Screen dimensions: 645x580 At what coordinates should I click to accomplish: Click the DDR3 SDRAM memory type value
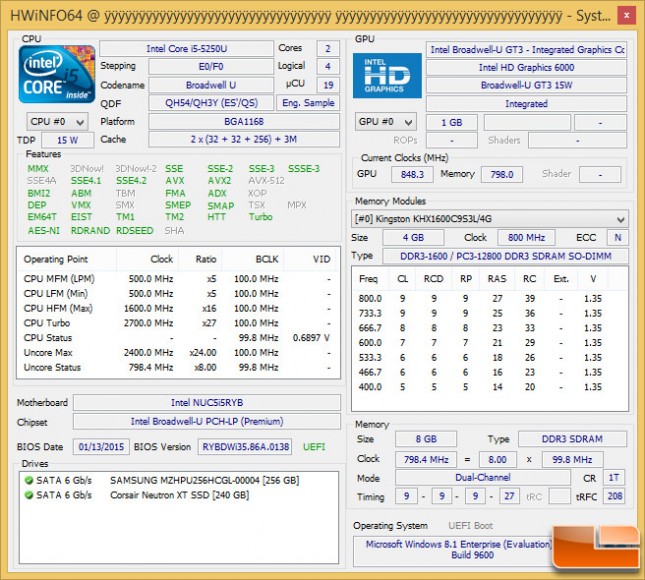point(572,439)
